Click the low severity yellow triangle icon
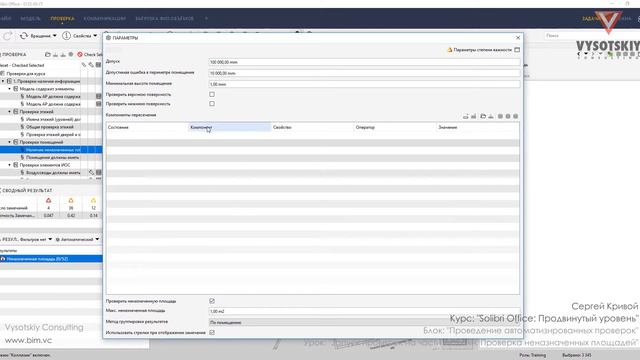 [x=93, y=200]
